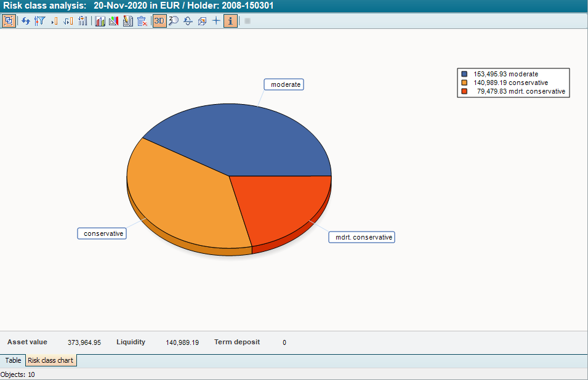The height and width of the screenshot is (380, 588).
Task: Switch to the Table tab
Action: point(13,360)
